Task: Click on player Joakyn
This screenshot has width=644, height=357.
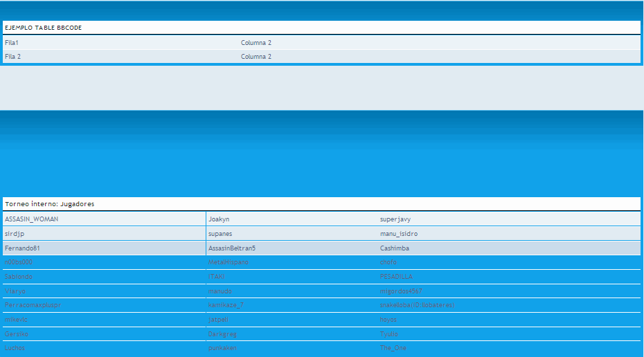Action: click(x=219, y=219)
